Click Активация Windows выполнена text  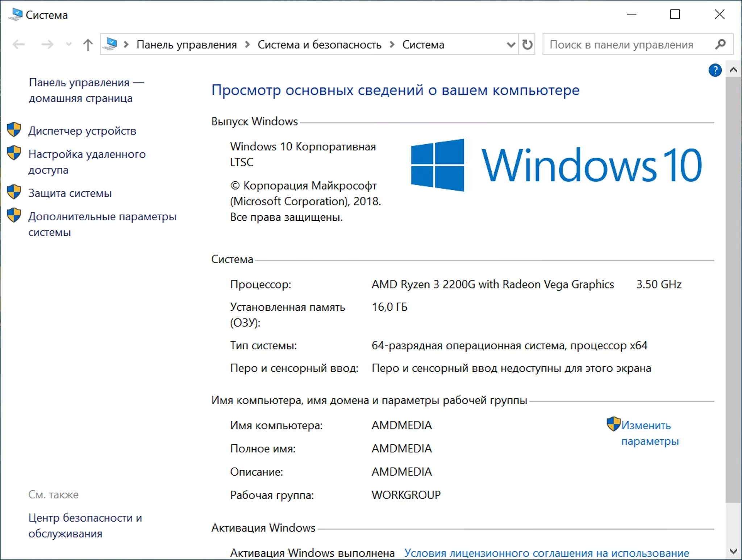click(x=312, y=553)
